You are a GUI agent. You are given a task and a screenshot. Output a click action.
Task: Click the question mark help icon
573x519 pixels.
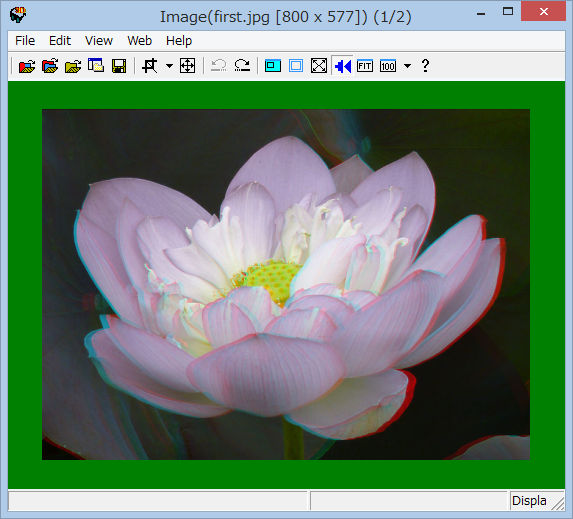[x=425, y=66]
